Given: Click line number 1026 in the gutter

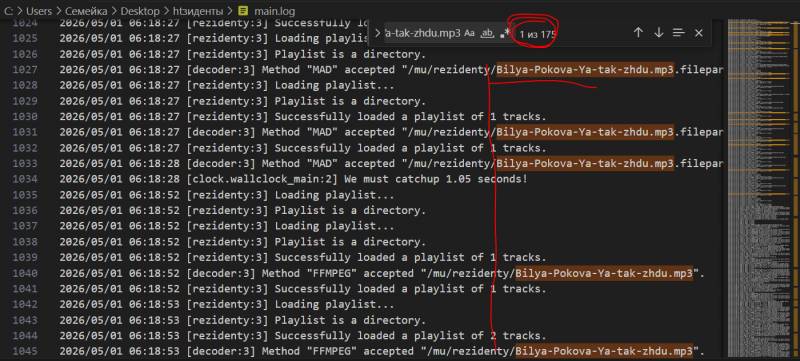Looking at the screenshot, I should tap(25, 54).
